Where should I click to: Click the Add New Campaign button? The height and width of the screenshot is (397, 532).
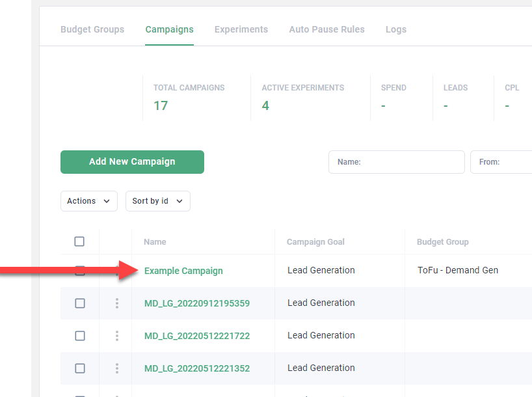coord(132,162)
